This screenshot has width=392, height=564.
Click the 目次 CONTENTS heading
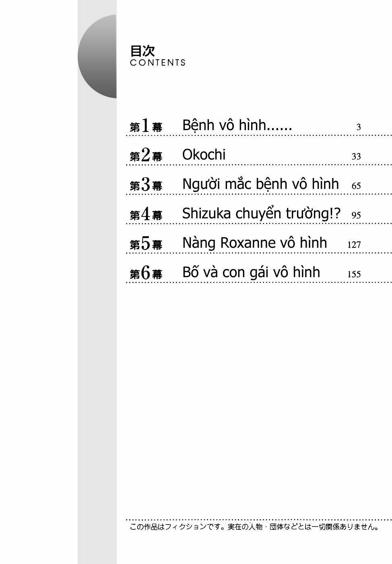158,56
